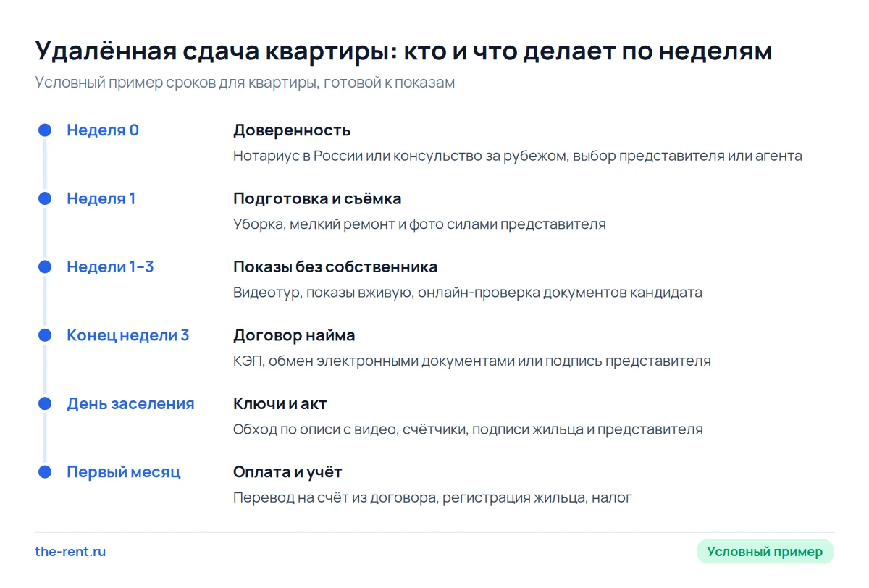This screenshot has height=588, width=869.
Task: Click the timeline dot for Недели 1–3
Action: tap(45, 267)
